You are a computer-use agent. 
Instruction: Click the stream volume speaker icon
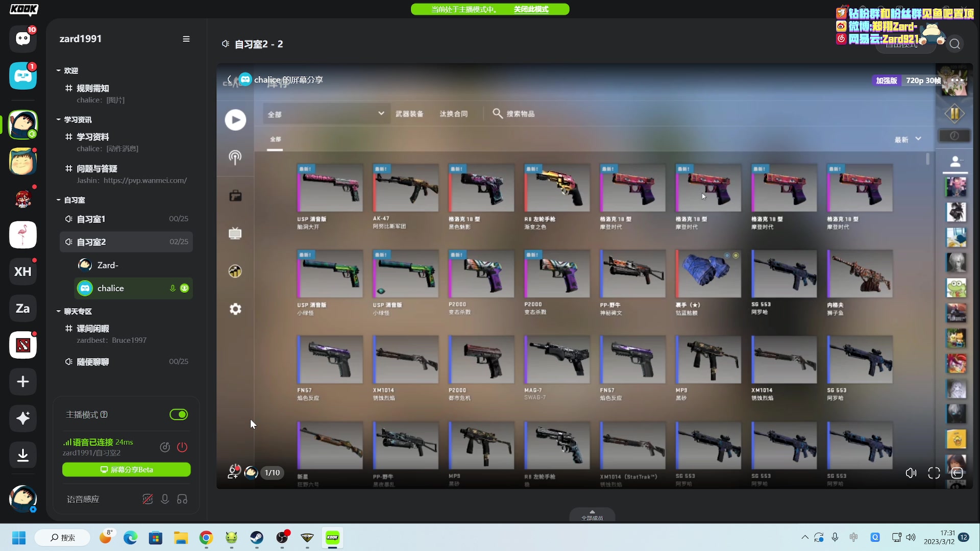911,473
